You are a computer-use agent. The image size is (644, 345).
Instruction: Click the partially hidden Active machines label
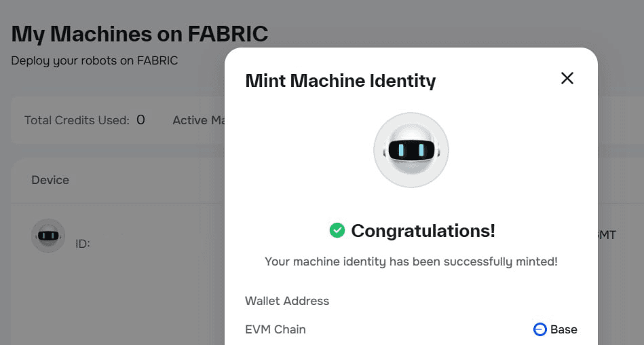coord(198,120)
